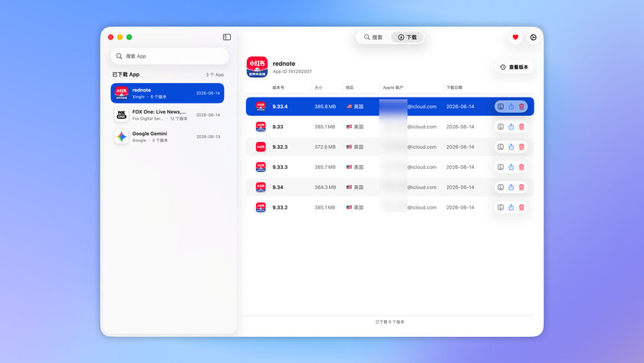Share version 9.33.2 with share icon
644x363 pixels.
coord(511,207)
